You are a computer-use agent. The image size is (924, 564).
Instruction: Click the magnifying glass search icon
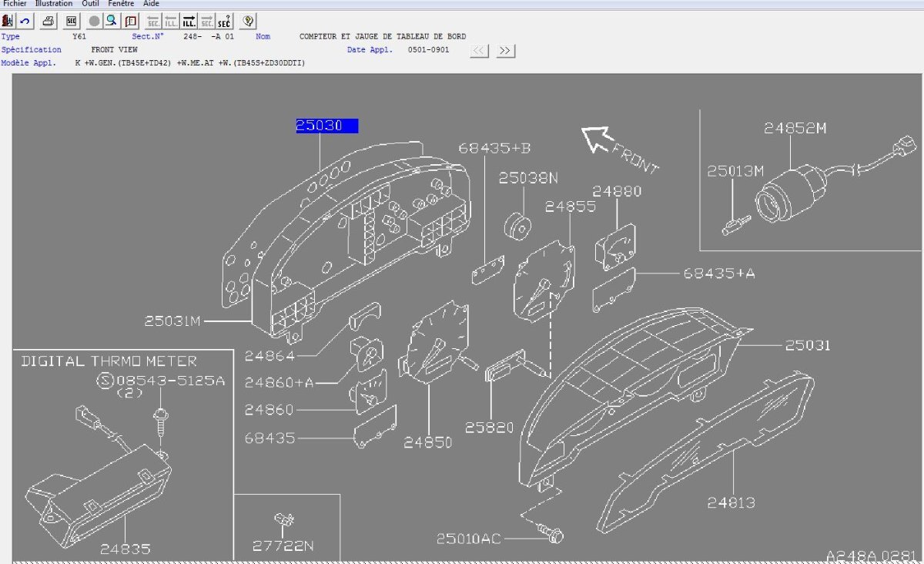click(x=112, y=21)
